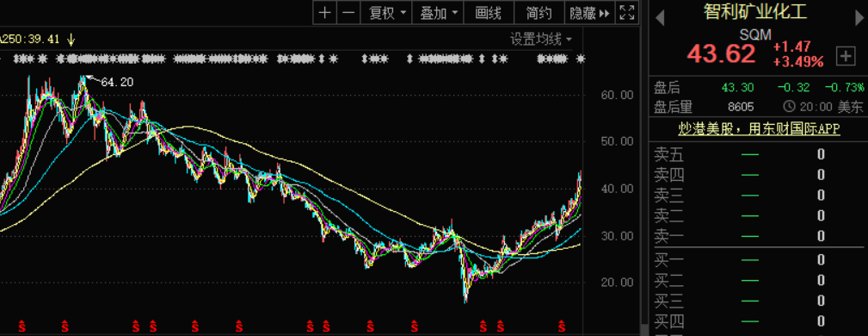
Task: Click the 60.00 price axis label
Action: (617, 95)
